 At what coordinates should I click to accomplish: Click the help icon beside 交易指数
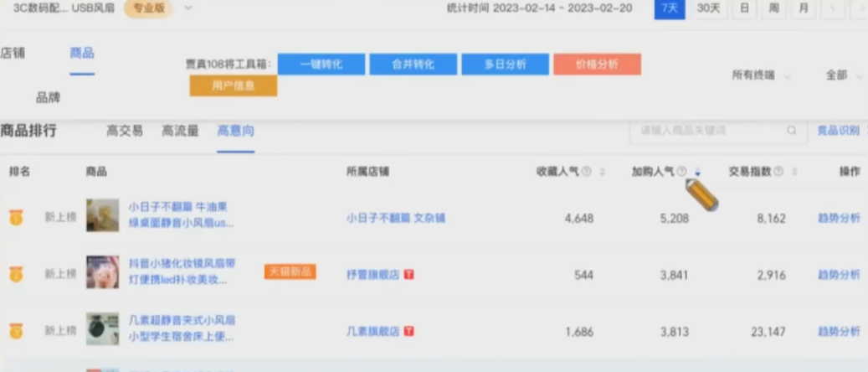pyautogui.click(x=778, y=172)
